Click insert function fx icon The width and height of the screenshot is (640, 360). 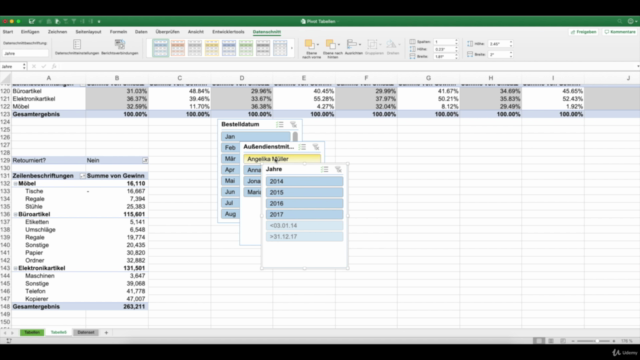[53, 67]
